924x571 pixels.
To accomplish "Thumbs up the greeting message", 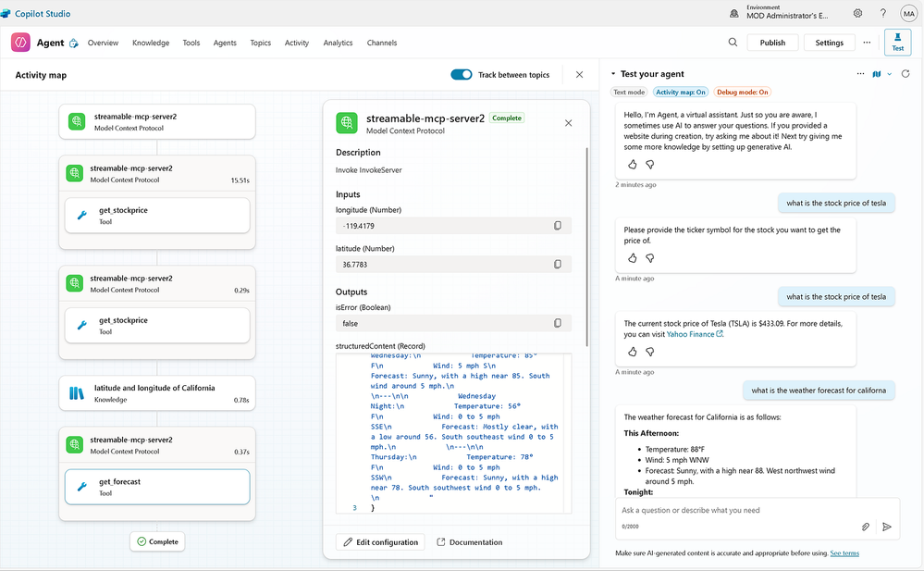I will tap(633, 165).
